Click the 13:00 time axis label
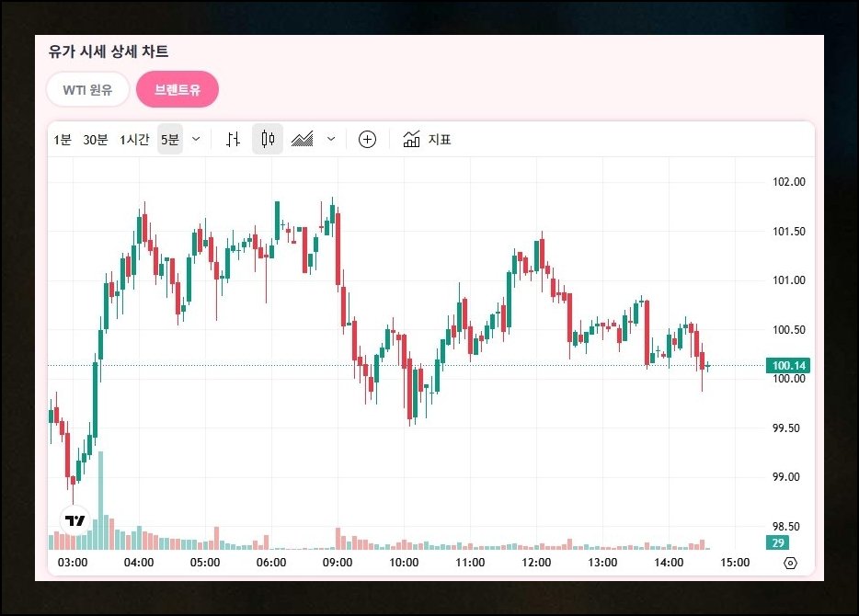Screen dimensions: 859x616 pos(602,563)
